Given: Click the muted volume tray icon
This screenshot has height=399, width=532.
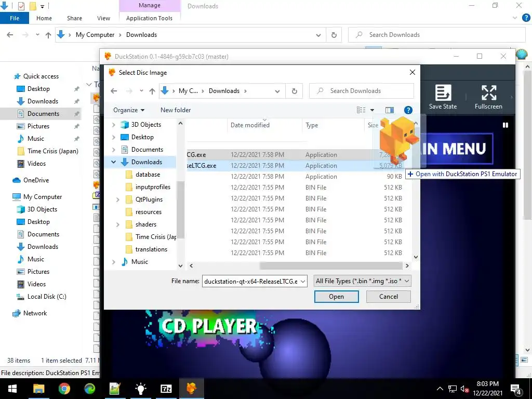Looking at the screenshot, I should pos(464,389).
